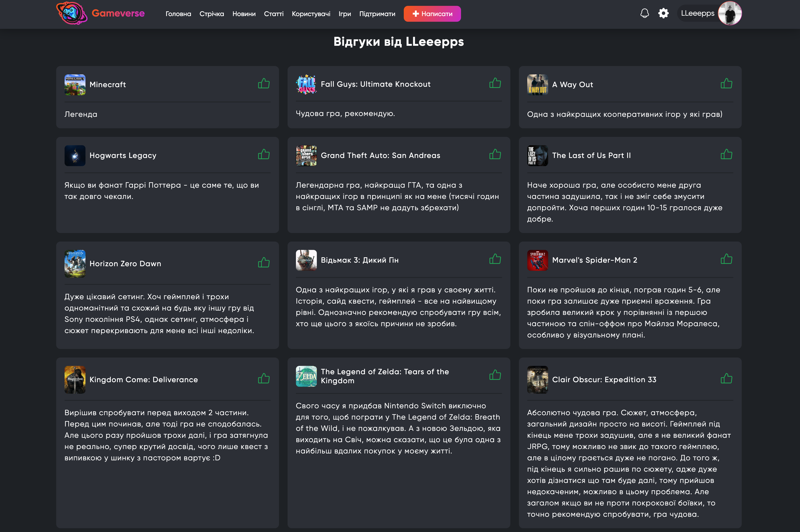The image size is (800, 532).
Task: Open the Стрічка feed
Action: pyautogui.click(x=212, y=14)
